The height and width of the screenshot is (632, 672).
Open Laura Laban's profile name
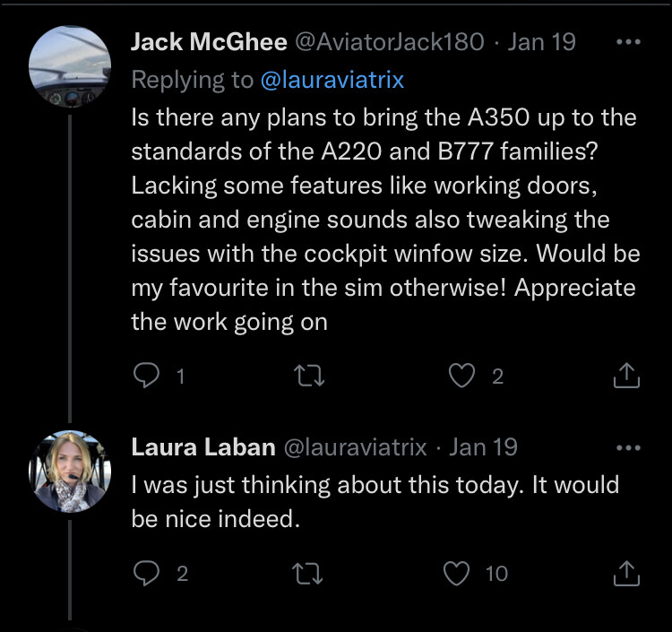point(202,446)
